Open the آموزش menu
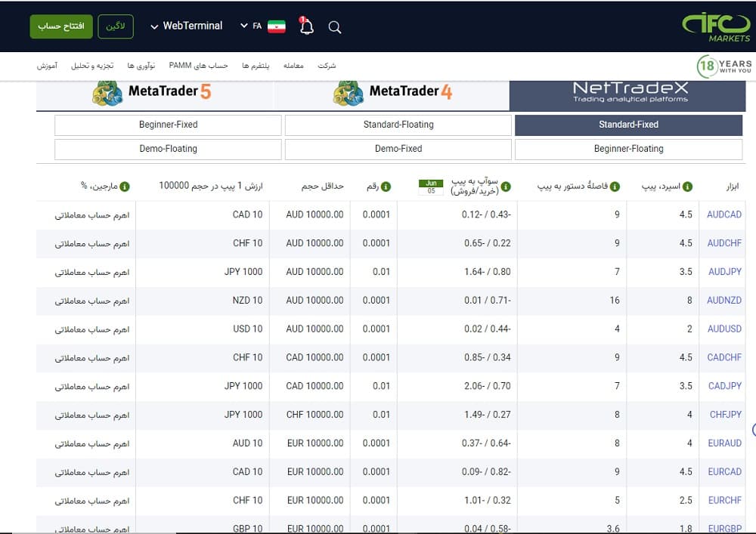756x534 pixels. tap(47, 66)
